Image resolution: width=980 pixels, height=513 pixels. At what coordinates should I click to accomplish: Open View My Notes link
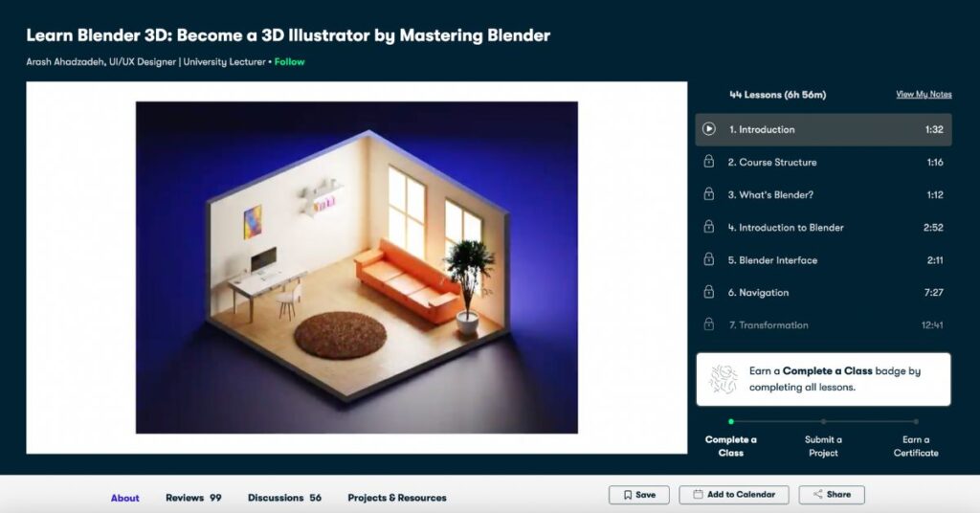point(924,95)
